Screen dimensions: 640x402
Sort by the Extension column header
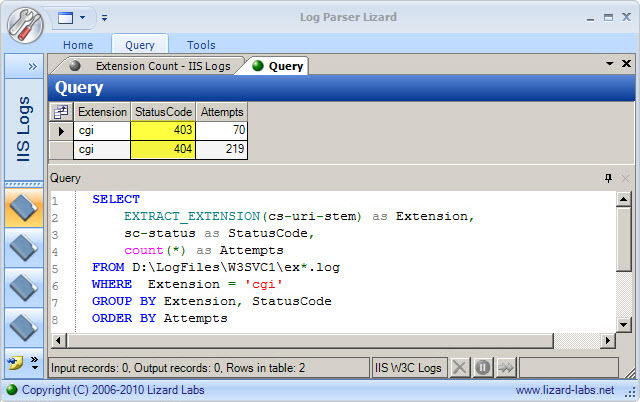click(102, 112)
